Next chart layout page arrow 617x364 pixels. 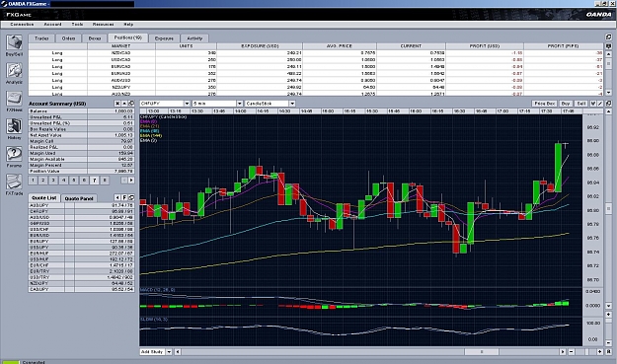click(131, 181)
